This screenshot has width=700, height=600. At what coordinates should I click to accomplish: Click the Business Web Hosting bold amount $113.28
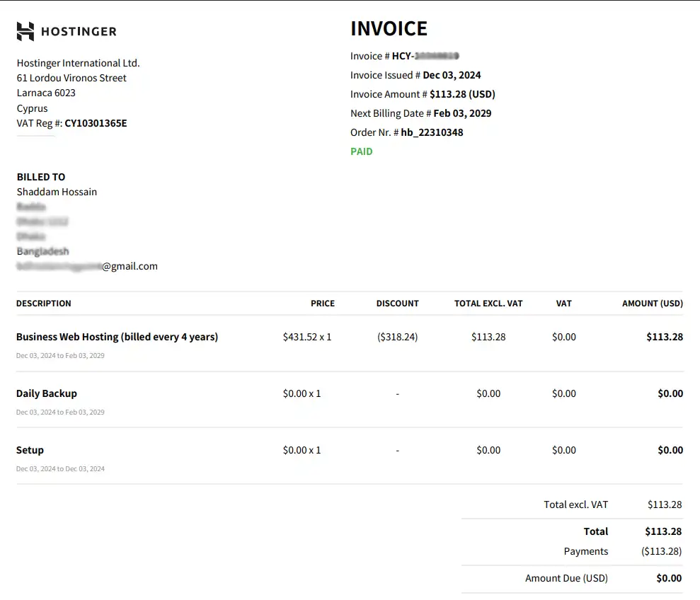[x=665, y=337]
